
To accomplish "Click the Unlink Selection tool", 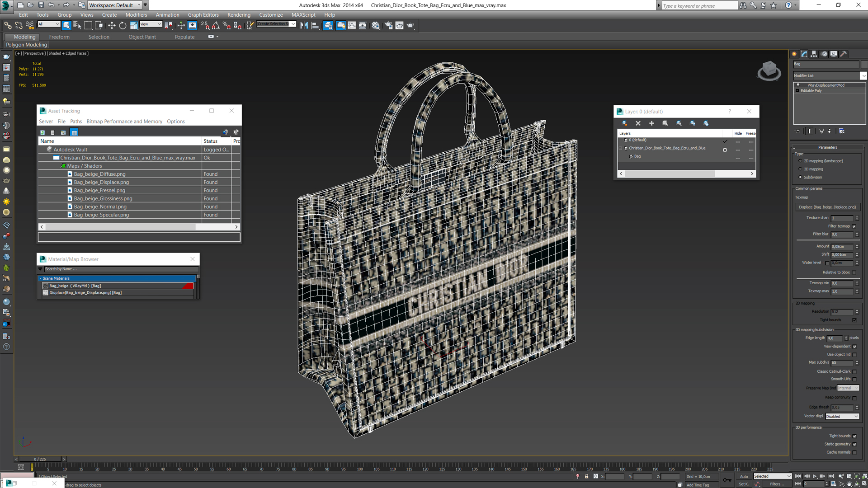I will 19,25.
